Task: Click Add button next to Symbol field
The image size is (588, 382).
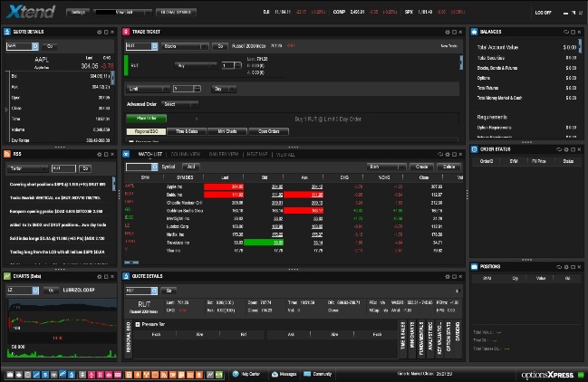Action: pyautogui.click(x=191, y=167)
